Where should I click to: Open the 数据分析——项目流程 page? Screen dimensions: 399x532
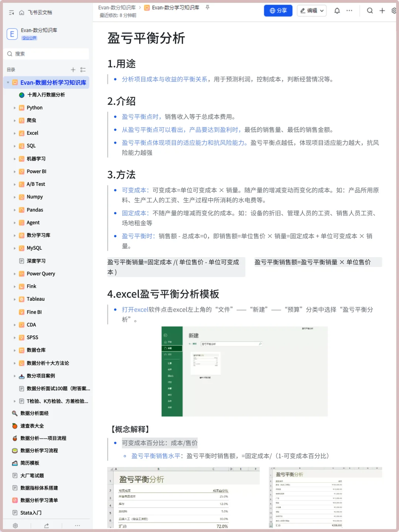click(43, 438)
